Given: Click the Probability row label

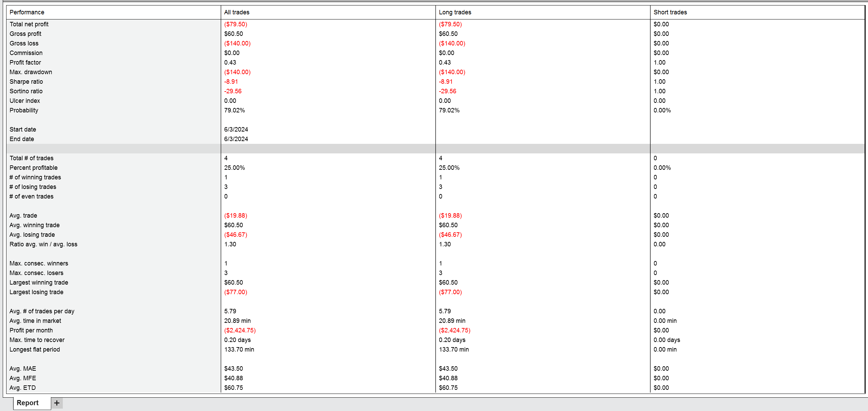Looking at the screenshot, I should [24, 110].
